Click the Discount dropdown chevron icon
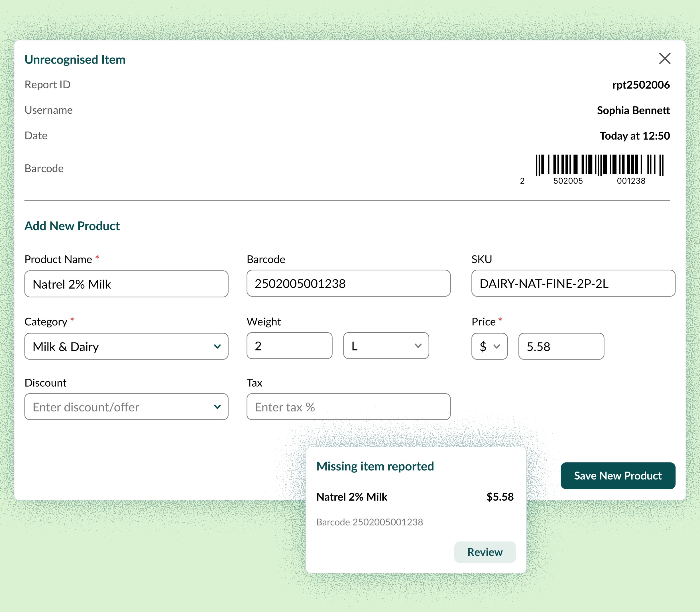 pyautogui.click(x=217, y=407)
